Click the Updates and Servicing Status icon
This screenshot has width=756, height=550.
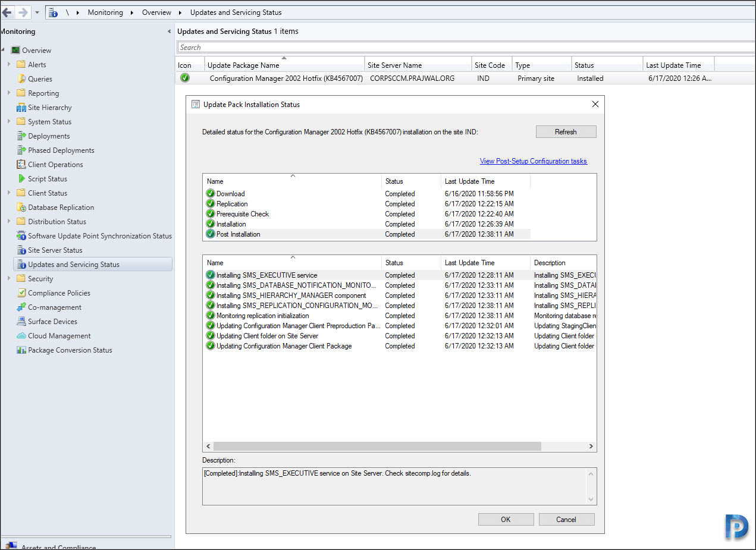(x=21, y=265)
